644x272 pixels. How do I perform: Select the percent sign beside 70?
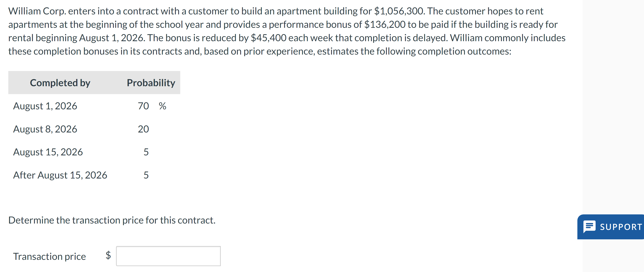(x=163, y=106)
